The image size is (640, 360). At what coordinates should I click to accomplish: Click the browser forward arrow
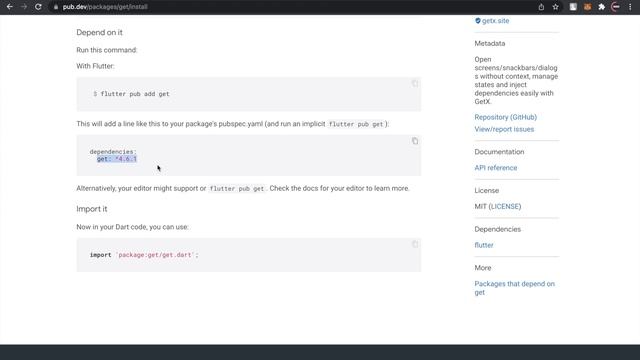point(24,7)
